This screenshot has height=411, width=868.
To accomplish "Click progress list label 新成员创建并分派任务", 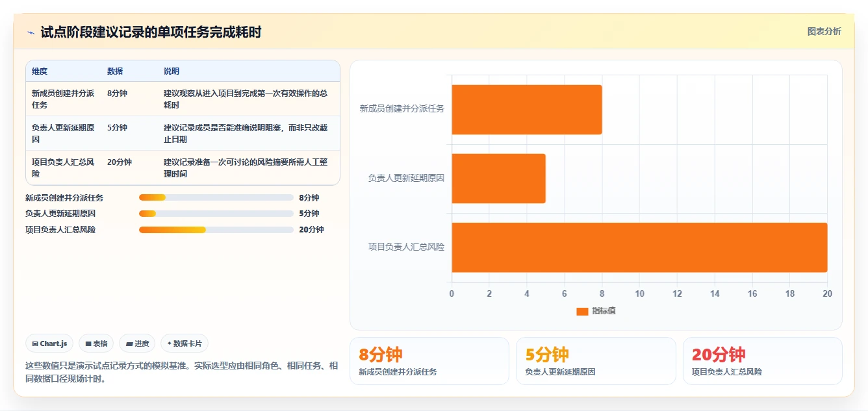I will [64, 198].
